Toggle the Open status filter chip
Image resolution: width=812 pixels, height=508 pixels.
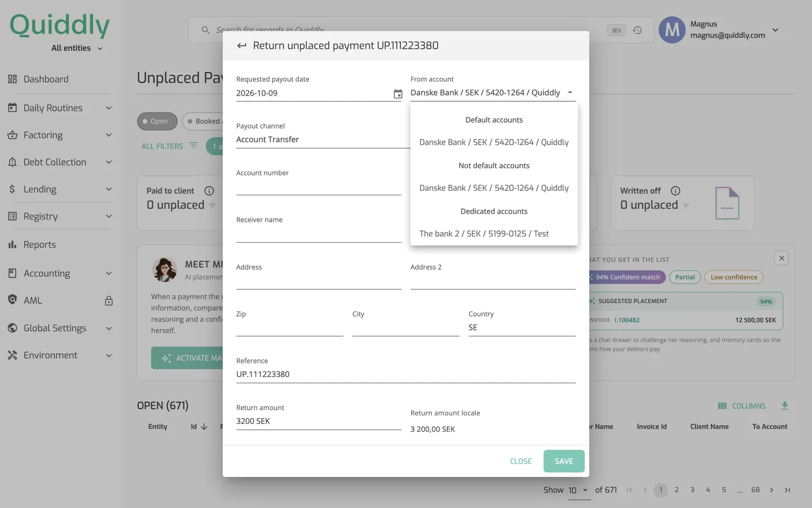click(157, 121)
